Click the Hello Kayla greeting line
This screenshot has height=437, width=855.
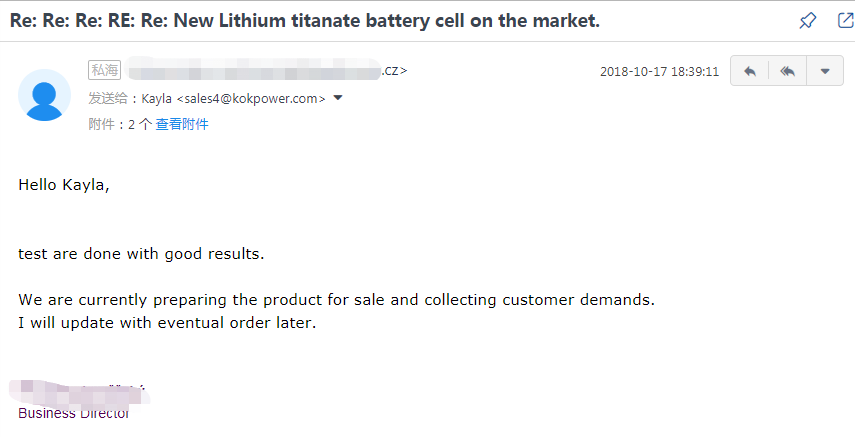point(64,185)
